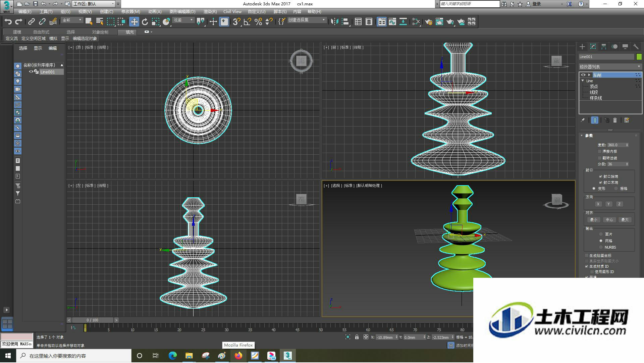Open the Curve Editor icon
This screenshot has width=644, height=363.
pos(392,22)
